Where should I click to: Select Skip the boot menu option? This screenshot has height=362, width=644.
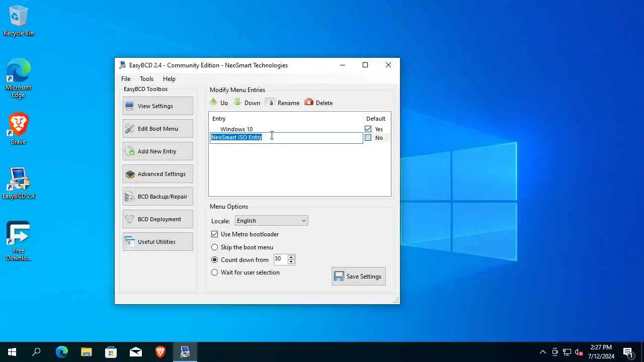215,247
